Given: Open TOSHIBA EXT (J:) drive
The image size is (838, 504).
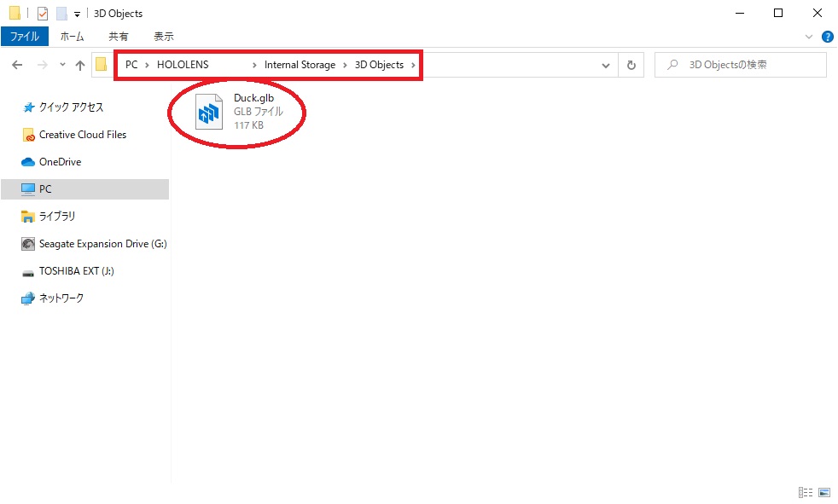Looking at the screenshot, I should pos(77,270).
